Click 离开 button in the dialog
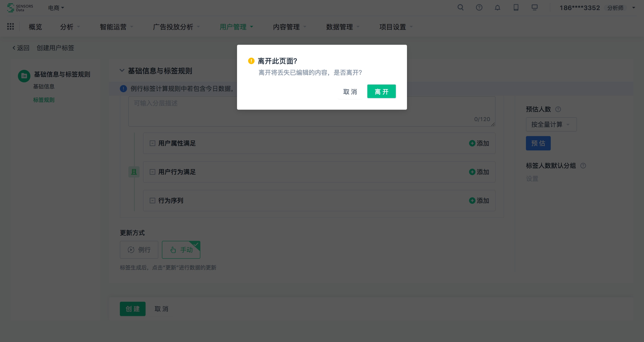This screenshot has height=342, width=644. click(x=381, y=92)
